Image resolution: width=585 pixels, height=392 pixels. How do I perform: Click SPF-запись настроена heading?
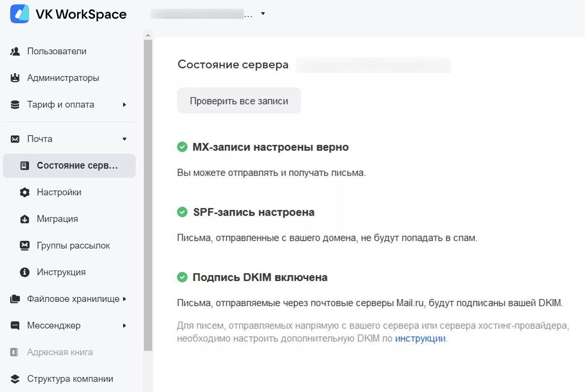pyautogui.click(x=253, y=212)
